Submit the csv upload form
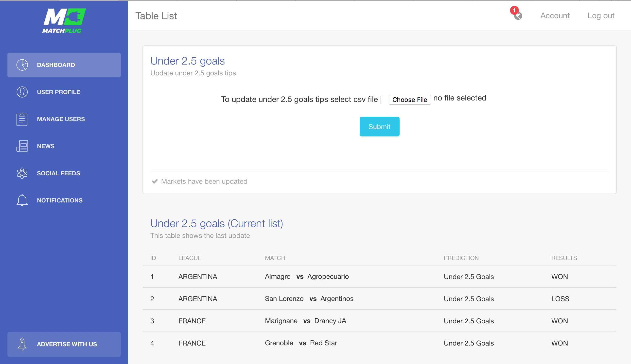The image size is (631, 364). [x=379, y=127]
